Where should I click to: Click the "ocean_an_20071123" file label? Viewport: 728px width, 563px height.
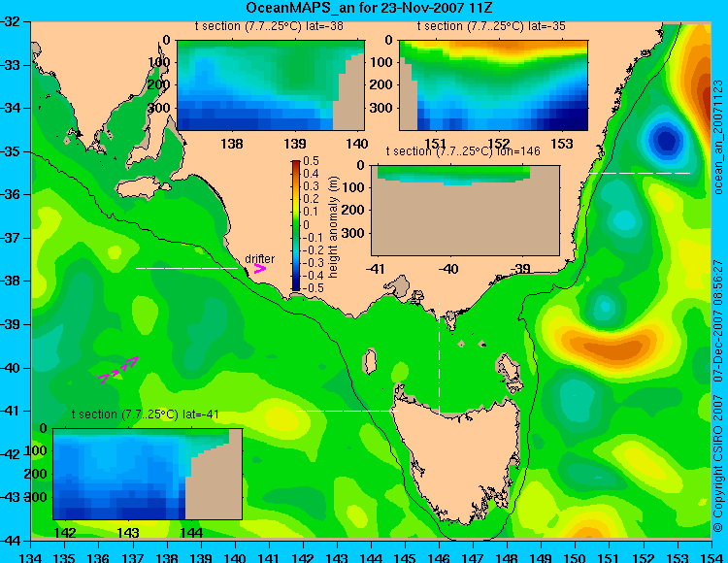click(717, 137)
